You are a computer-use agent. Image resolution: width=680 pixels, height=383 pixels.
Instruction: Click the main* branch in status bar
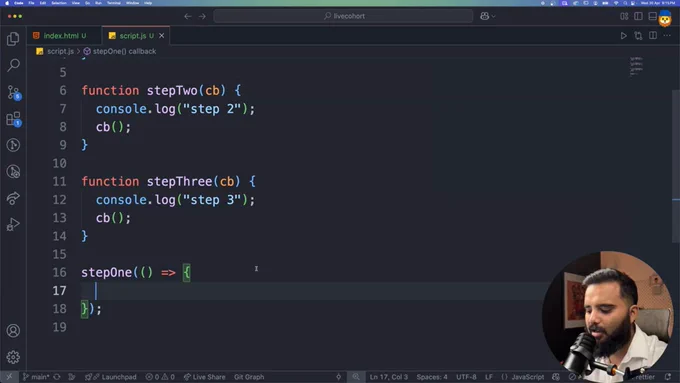point(36,376)
